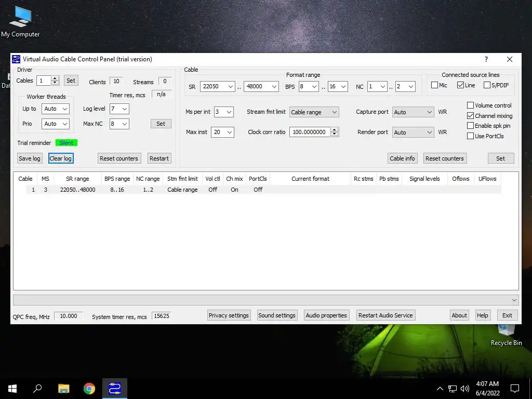Launch File Explorer from taskbar

pyautogui.click(x=63, y=389)
